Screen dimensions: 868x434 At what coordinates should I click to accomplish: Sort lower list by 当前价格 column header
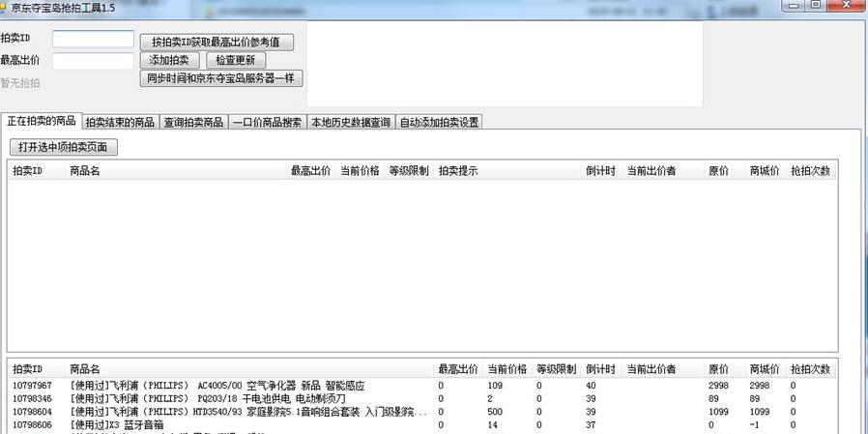click(506, 369)
